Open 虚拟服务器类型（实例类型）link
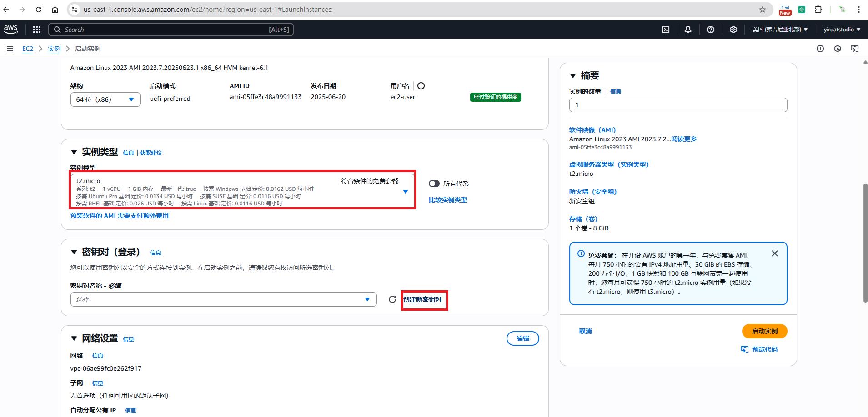 609,164
